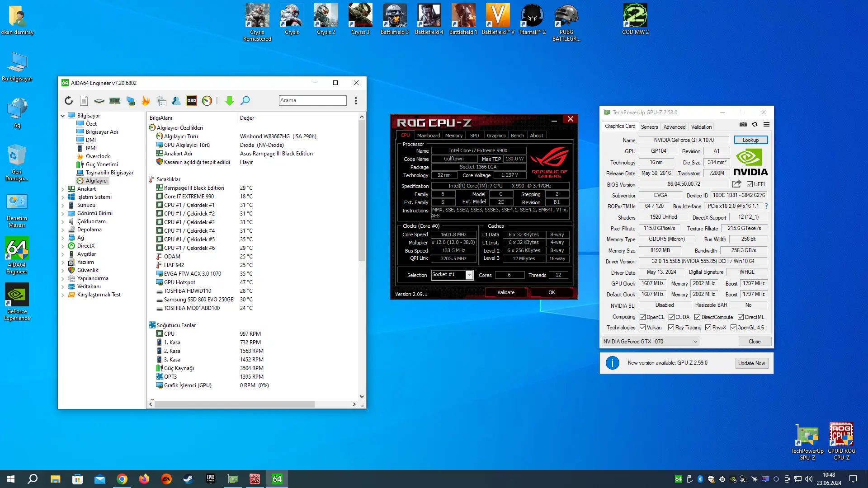
Task: Open the Epic Games taskbar icon
Action: click(210, 479)
